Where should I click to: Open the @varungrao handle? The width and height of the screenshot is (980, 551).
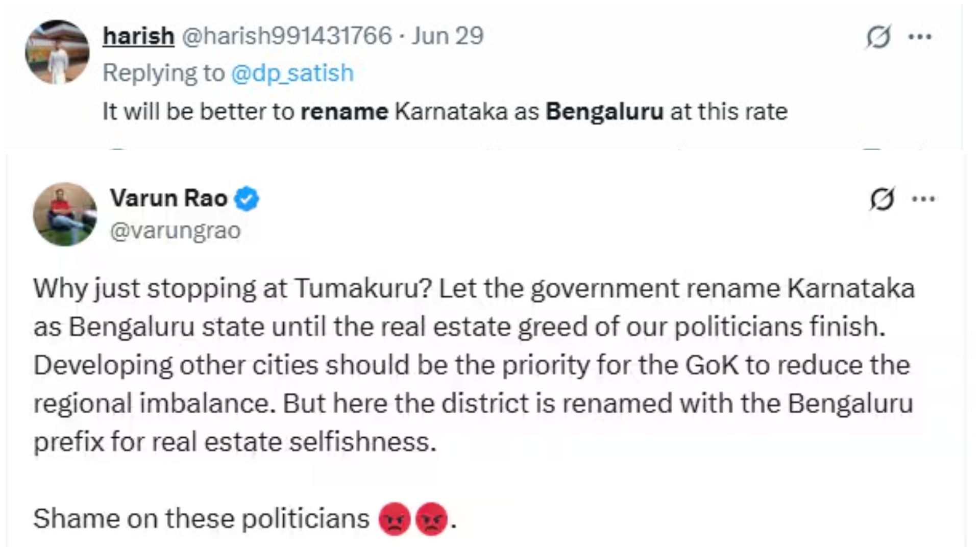(175, 231)
